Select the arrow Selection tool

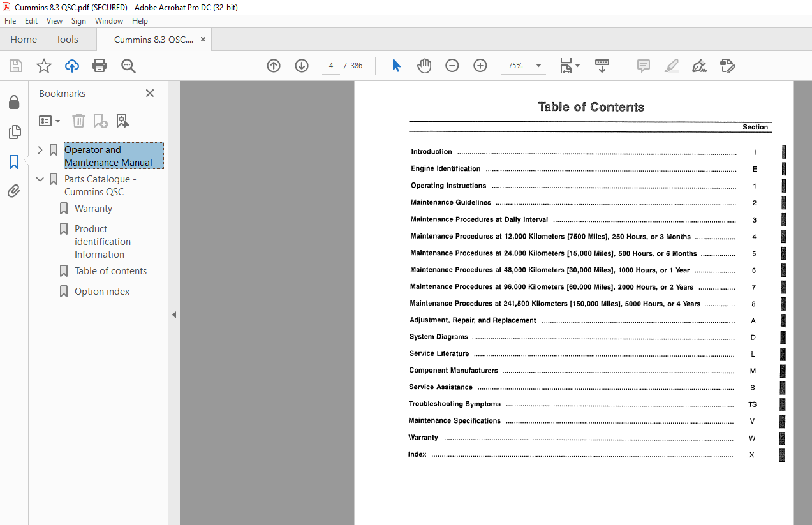396,66
